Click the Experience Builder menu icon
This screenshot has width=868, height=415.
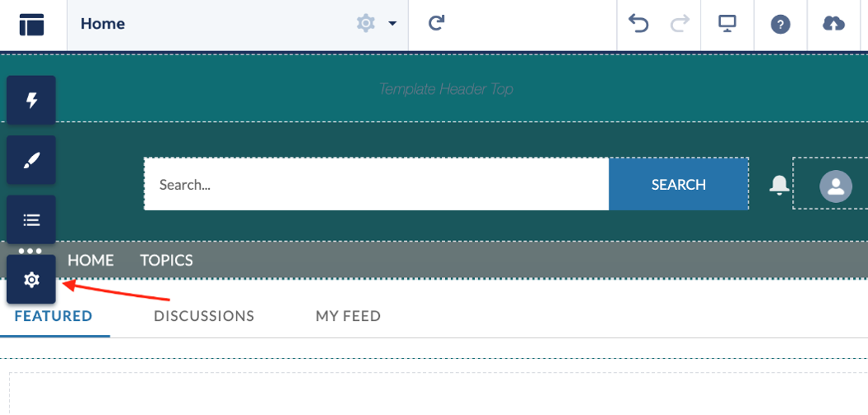pyautogui.click(x=32, y=24)
